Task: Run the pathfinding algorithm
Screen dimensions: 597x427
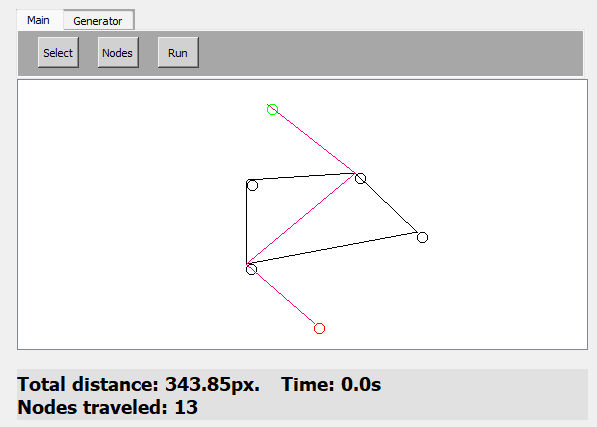Action: pyautogui.click(x=178, y=53)
